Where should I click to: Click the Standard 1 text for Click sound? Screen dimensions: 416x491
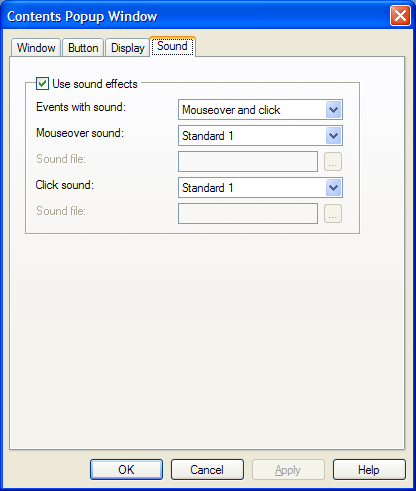pyautogui.click(x=207, y=188)
